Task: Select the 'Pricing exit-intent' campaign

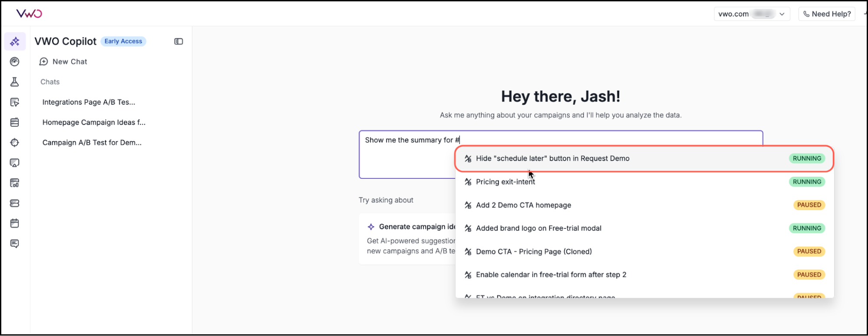Action: [x=505, y=182]
